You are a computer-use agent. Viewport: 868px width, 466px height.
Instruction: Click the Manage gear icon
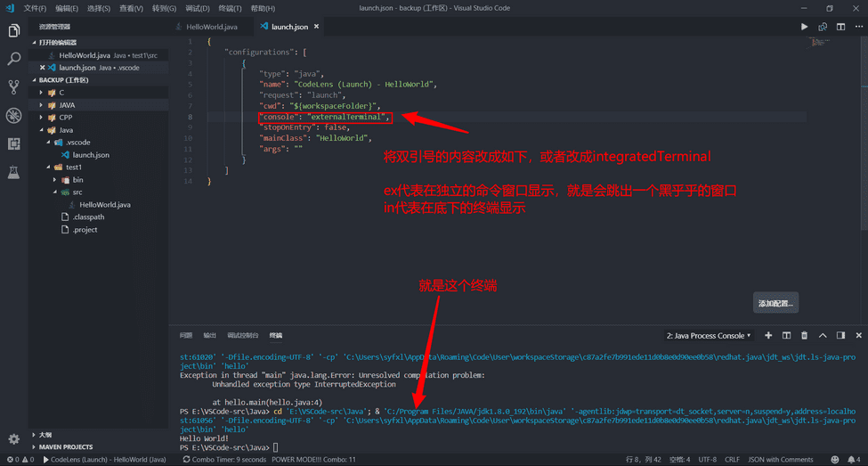[13, 439]
